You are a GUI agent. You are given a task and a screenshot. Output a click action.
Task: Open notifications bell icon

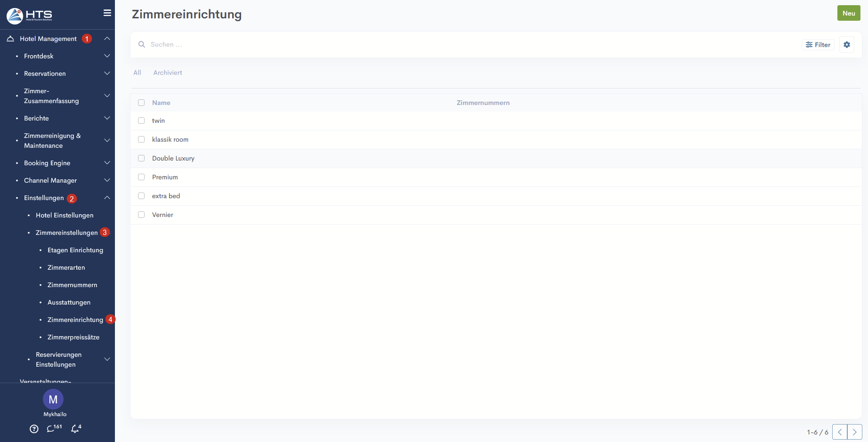[76, 428]
